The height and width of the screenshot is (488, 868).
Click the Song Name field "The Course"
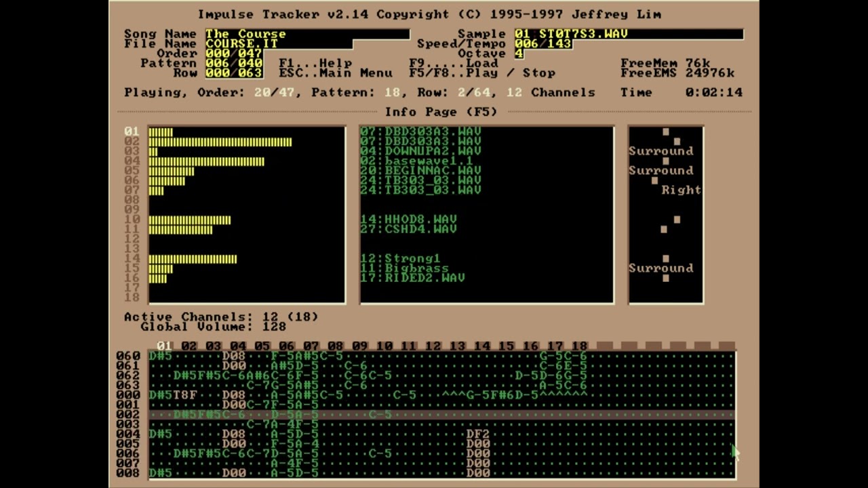click(308, 34)
